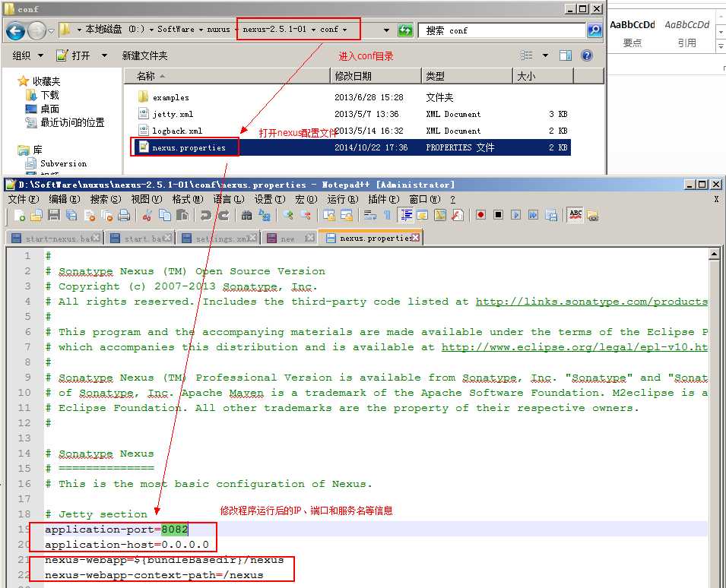Toggle Show All Characters pilcrow icon
This screenshot has height=588, width=726.
[x=387, y=215]
